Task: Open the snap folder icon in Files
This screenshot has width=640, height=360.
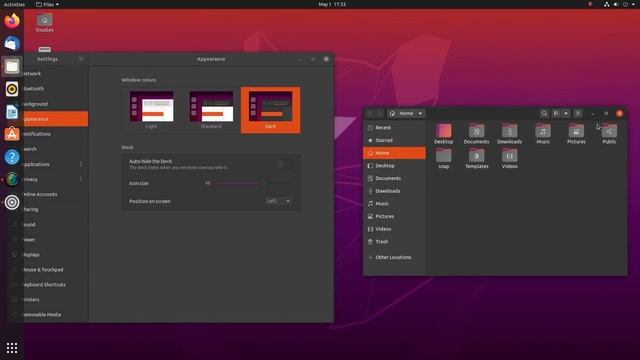Action: [x=443, y=158]
